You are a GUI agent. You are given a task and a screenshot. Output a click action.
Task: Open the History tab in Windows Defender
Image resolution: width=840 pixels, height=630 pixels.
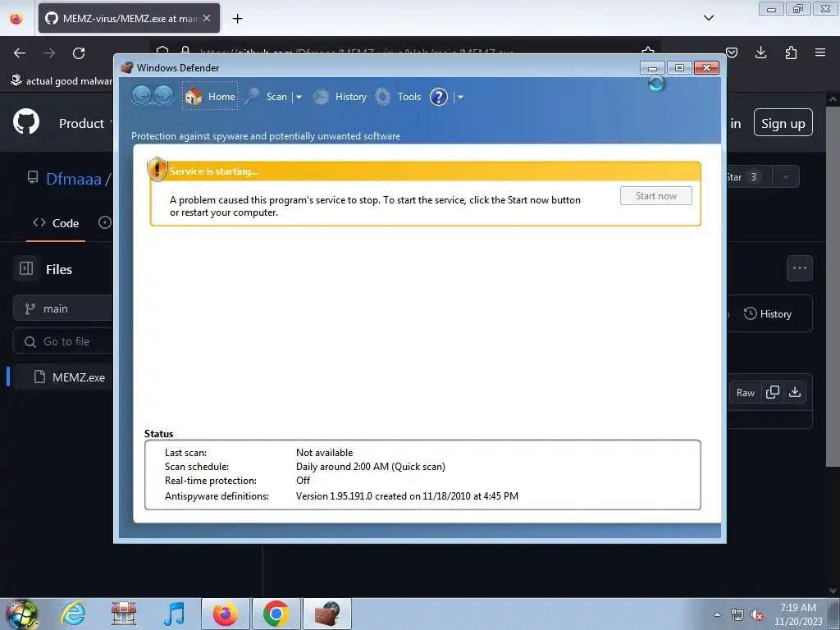pyautogui.click(x=340, y=97)
